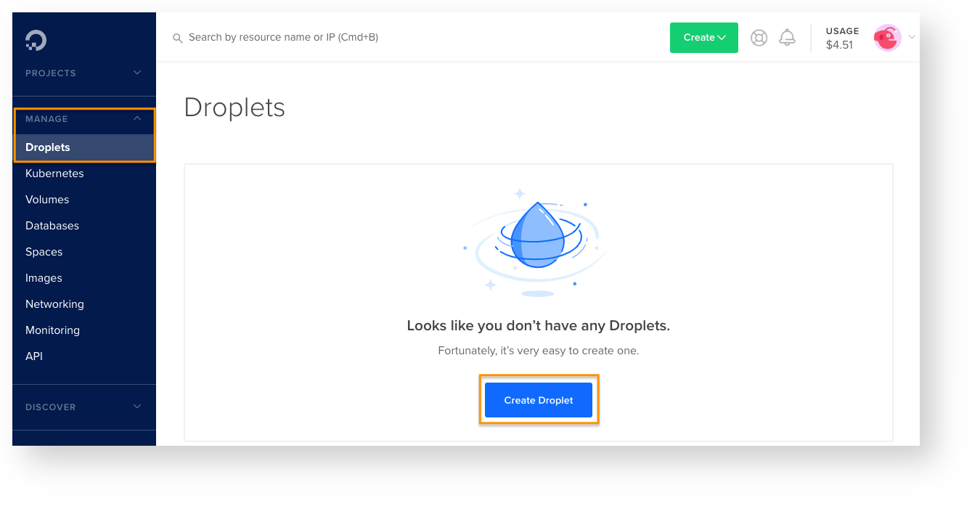Viewport: 980px width, 506px height.
Task: Click the blue Create Droplet button
Action: pyautogui.click(x=539, y=400)
